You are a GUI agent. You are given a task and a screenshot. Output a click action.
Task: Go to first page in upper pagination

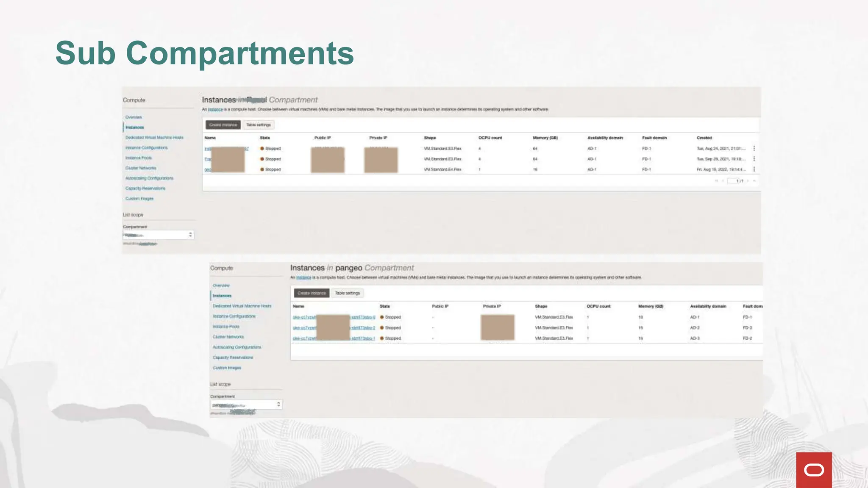click(716, 181)
